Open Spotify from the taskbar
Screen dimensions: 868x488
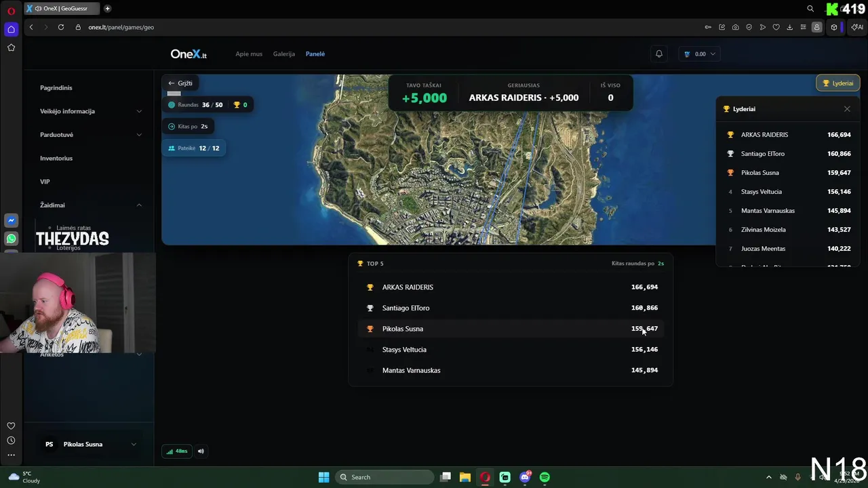(545, 477)
